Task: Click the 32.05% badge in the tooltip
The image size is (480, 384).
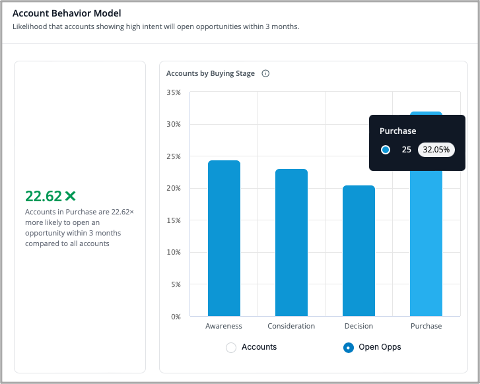Action: tap(436, 150)
